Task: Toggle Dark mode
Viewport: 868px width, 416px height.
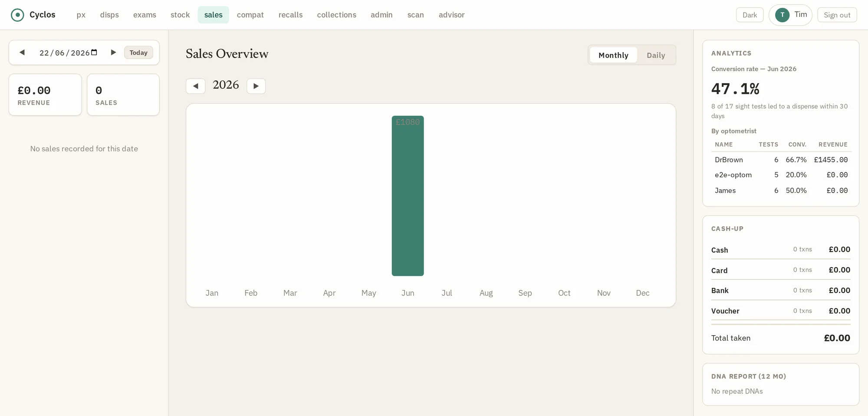Action: (x=750, y=15)
